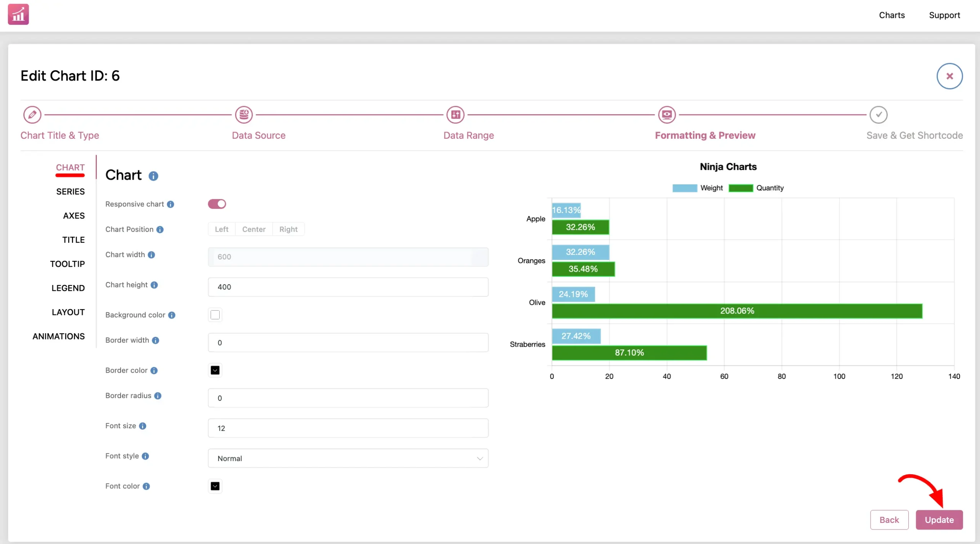Click the Oranges Weight 32.26% bar
The image size is (980, 544).
pos(580,252)
